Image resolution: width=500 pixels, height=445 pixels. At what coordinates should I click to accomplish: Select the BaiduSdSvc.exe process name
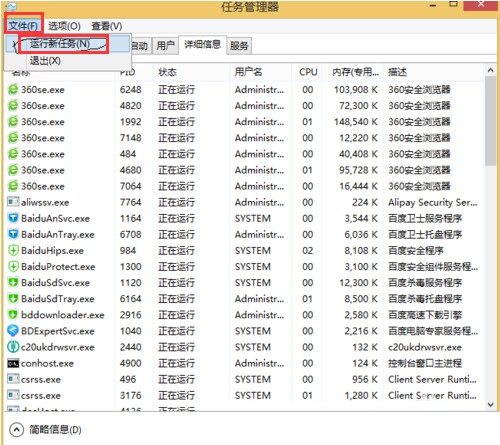coord(55,283)
